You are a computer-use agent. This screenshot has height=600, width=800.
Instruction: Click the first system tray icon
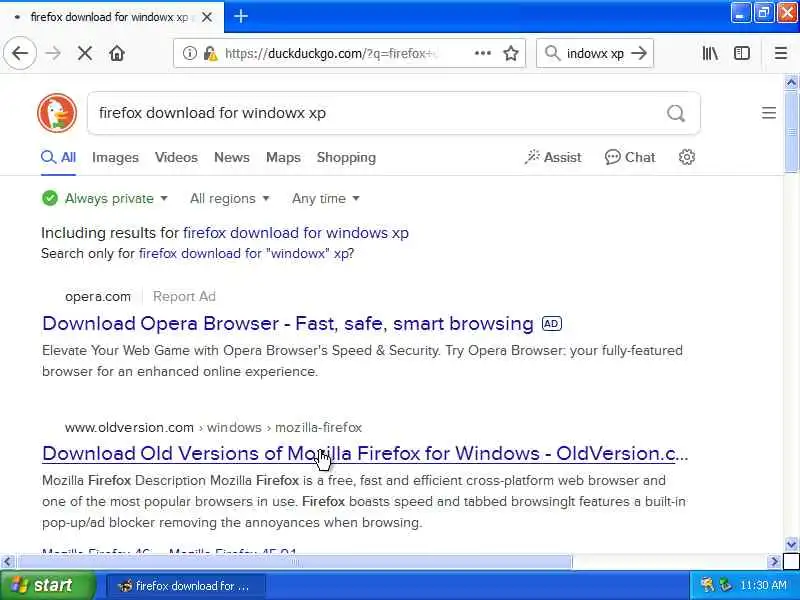tap(707, 585)
